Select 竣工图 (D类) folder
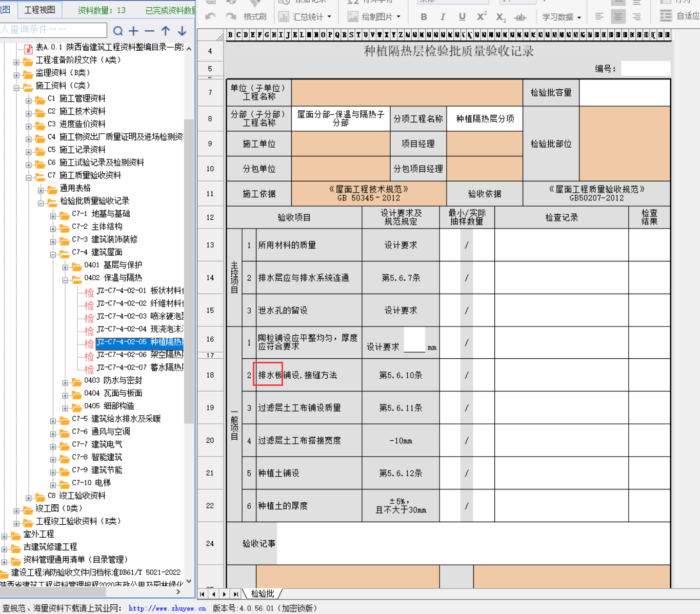Screen dimensions: 700x614 click(58, 508)
